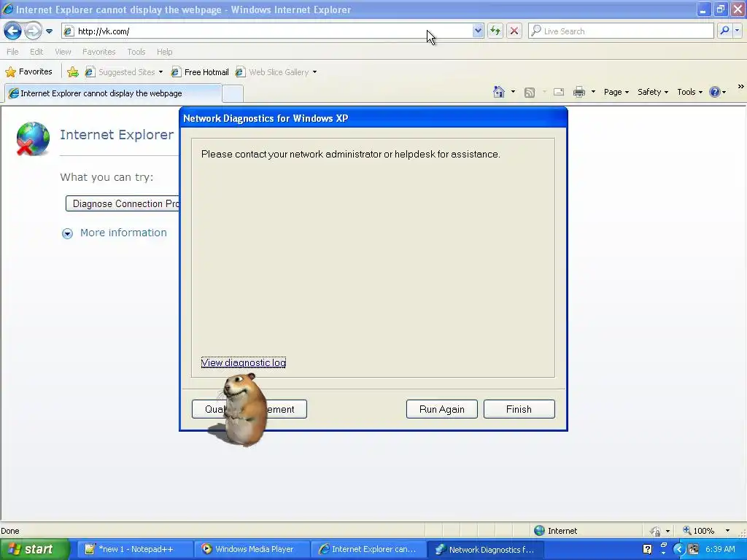Open the Home button dropdown arrow
The width and height of the screenshot is (747, 560).
tap(513, 92)
